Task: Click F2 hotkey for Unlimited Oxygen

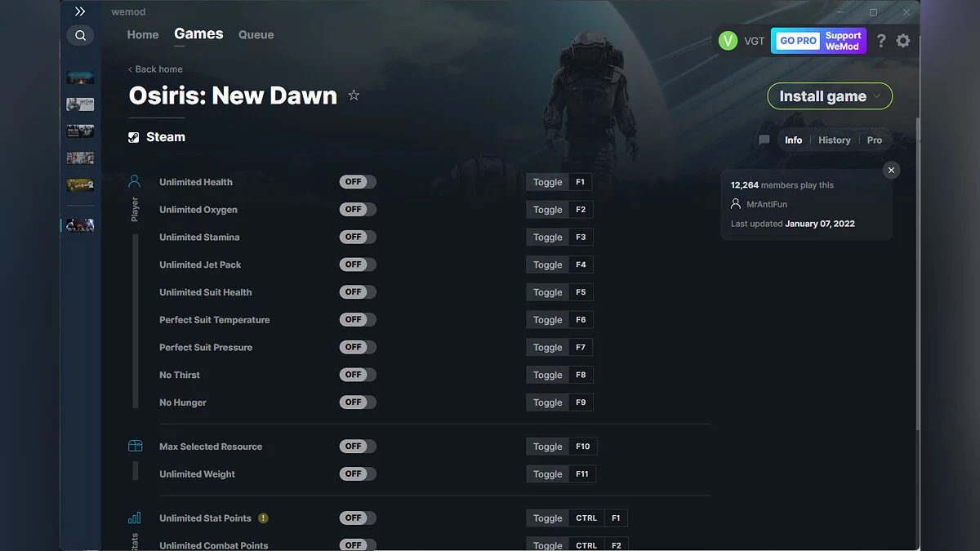Action: [x=581, y=210]
